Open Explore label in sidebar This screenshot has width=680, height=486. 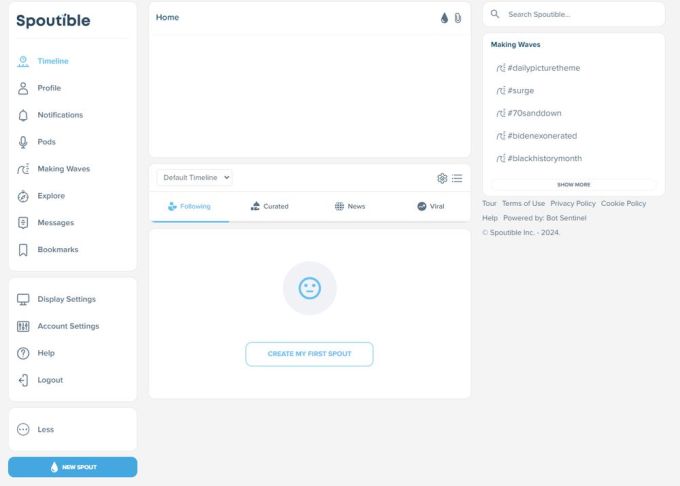coord(51,196)
